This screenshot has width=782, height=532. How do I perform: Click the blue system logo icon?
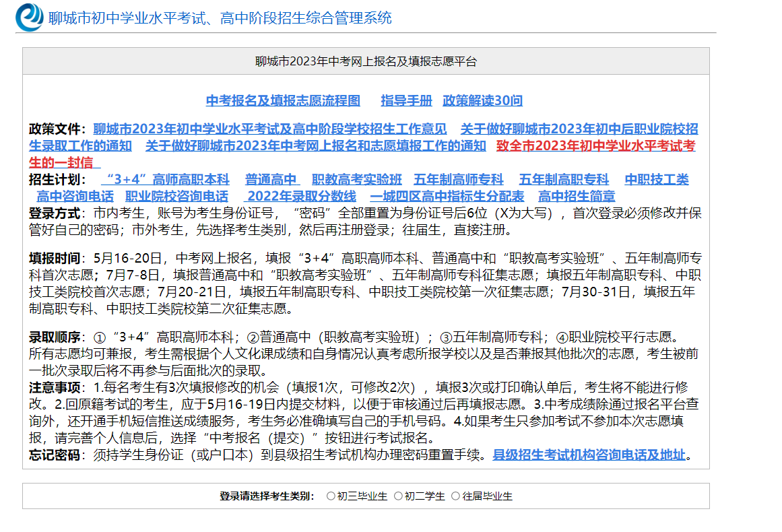(30, 18)
